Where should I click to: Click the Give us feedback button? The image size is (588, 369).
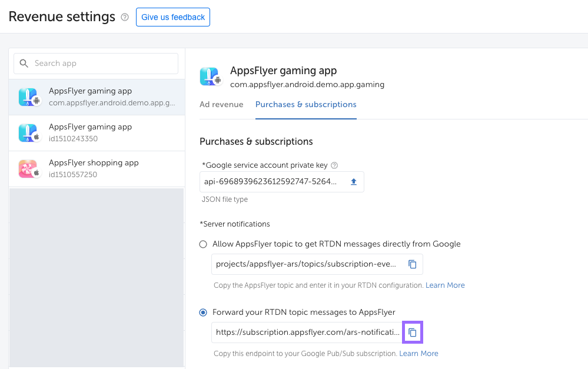[173, 17]
